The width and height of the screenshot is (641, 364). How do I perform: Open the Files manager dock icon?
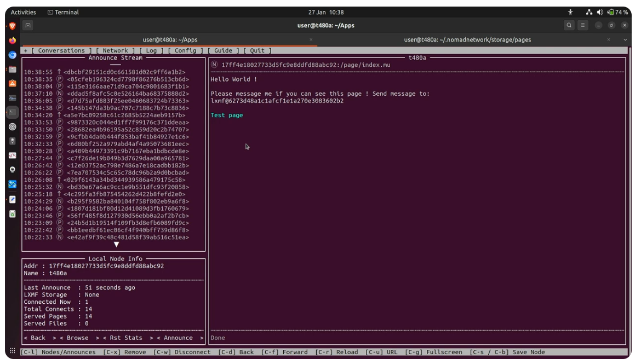[13, 70]
